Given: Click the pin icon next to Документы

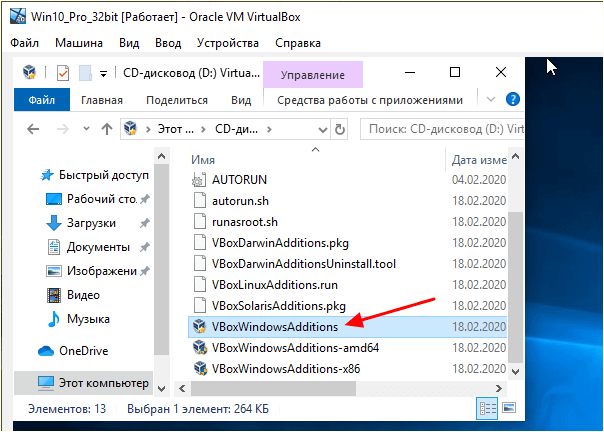Looking at the screenshot, I should pyautogui.click(x=144, y=247).
